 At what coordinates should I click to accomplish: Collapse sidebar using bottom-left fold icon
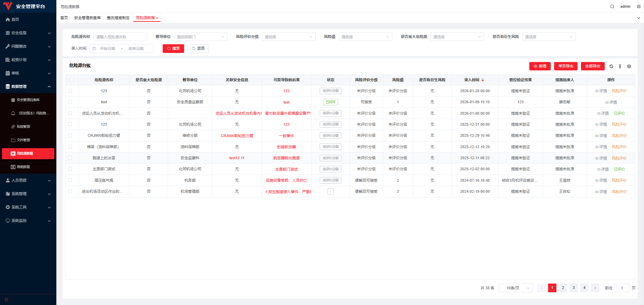[x=6, y=299]
